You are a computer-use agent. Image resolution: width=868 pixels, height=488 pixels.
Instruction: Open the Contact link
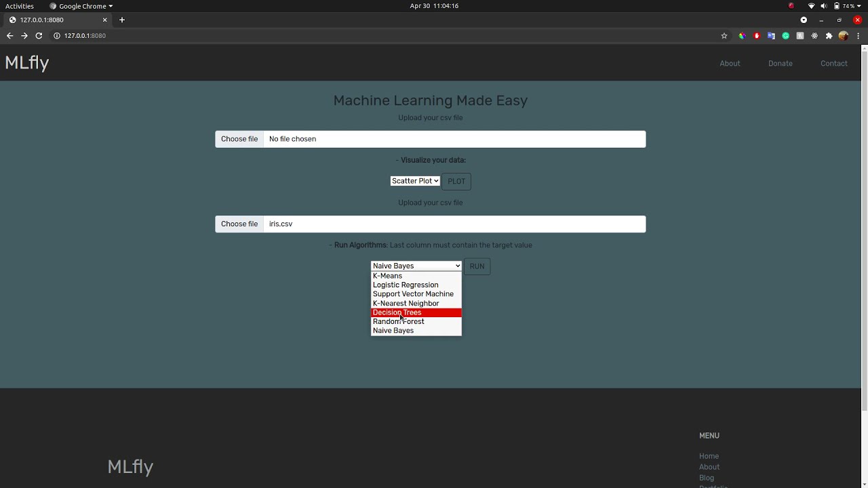click(x=834, y=64)
